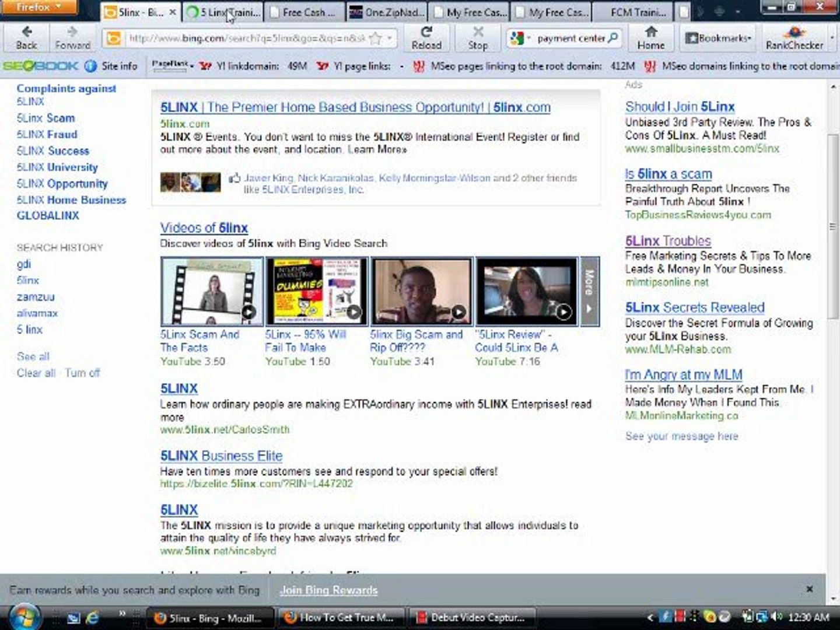Click the 'Should I Join 5Linx' ad

tap(680, 107)
